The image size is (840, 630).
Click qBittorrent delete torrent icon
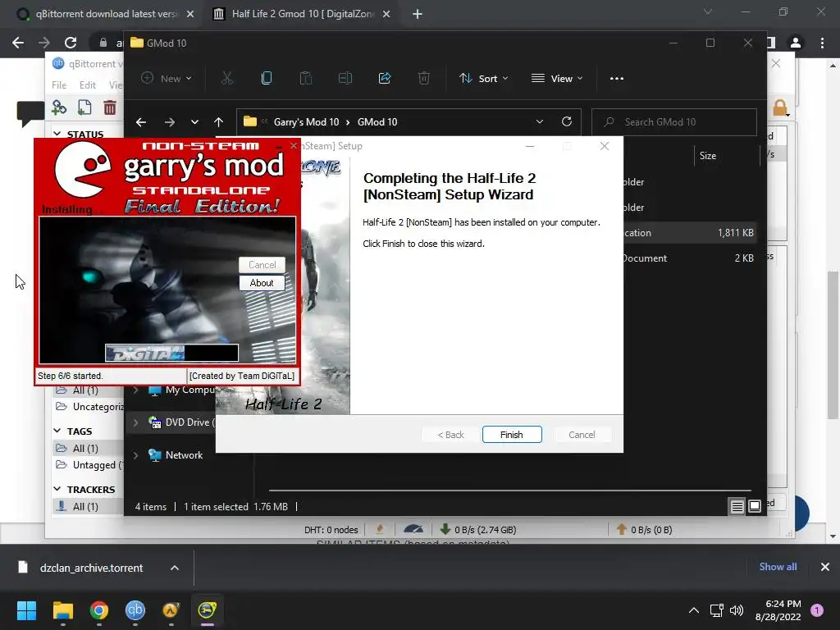point(110,107)
